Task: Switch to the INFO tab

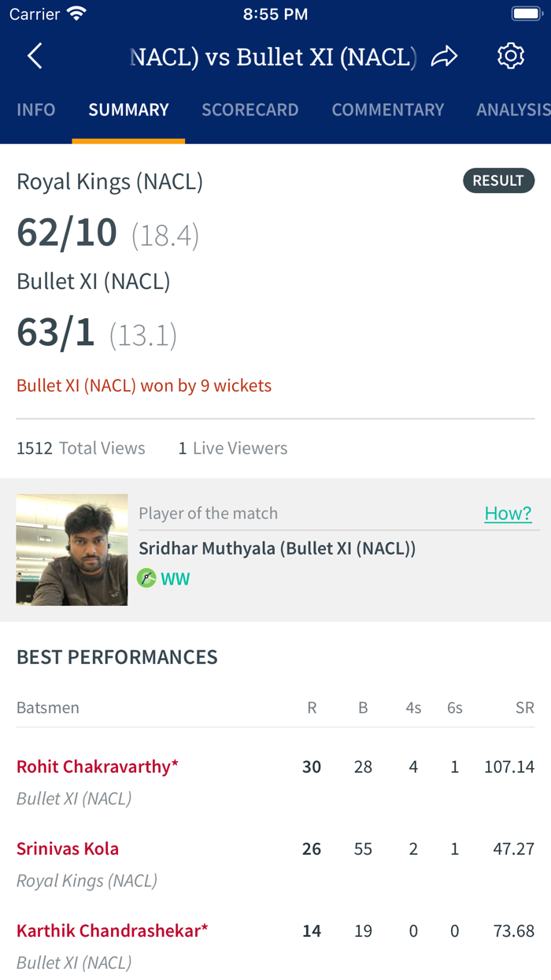Action: click(35, 110)
